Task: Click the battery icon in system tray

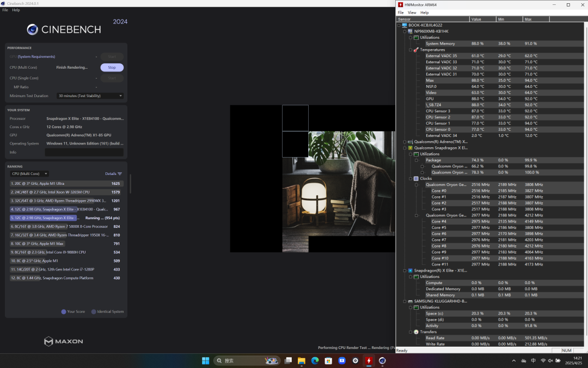Action: 558,361
